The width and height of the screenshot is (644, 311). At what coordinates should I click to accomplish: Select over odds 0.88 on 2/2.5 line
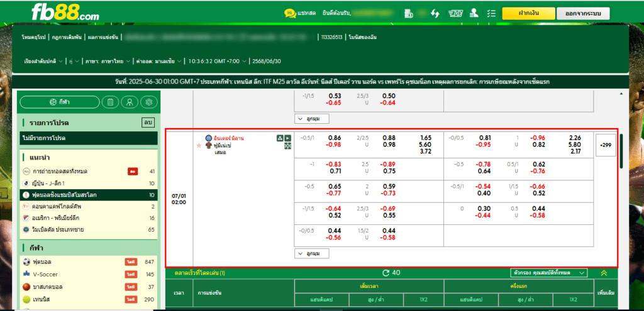[389, 138]
